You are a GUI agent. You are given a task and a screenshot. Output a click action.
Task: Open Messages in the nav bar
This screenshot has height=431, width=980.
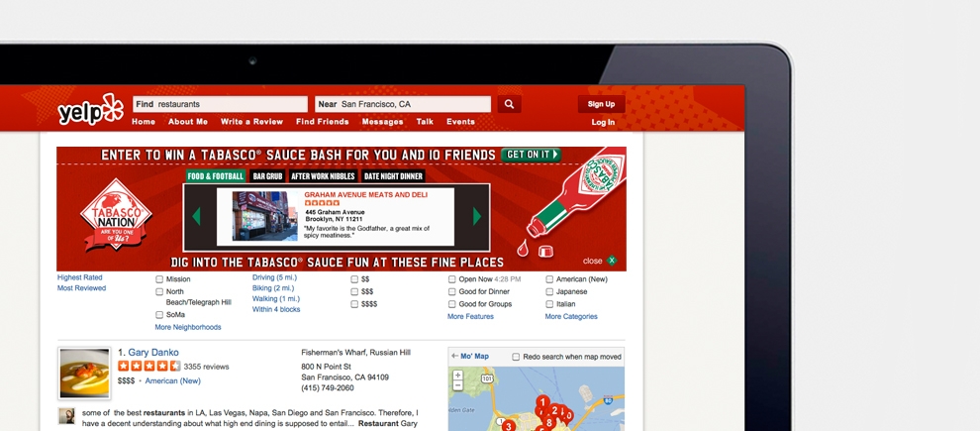pos(382,122)
